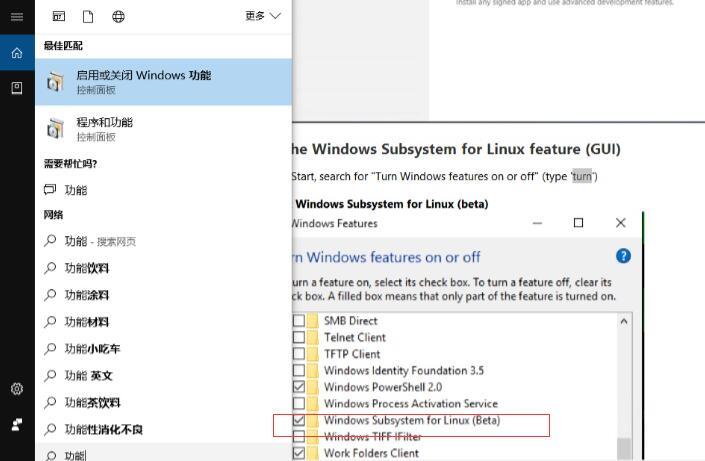The image size is (705, 461).
Task: Click search magnifier beside 功能性消化不良
Action: pyautogui.click(x=50, y=430)
